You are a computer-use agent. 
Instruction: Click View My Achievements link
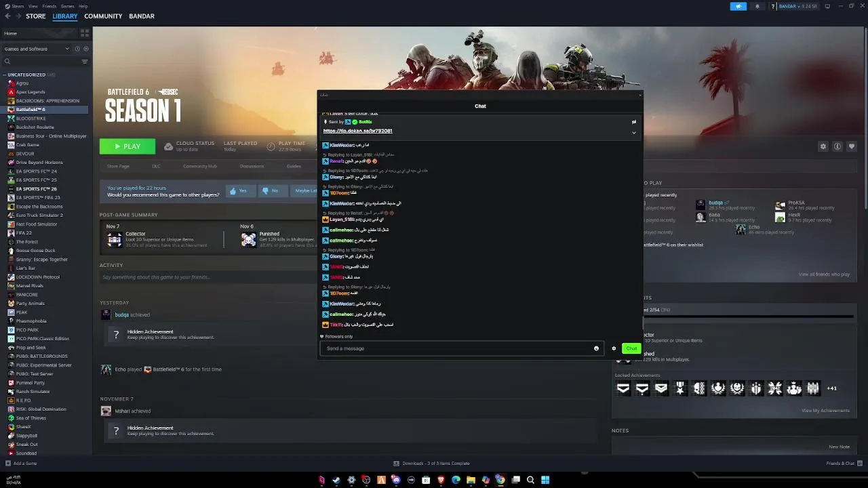825,411
